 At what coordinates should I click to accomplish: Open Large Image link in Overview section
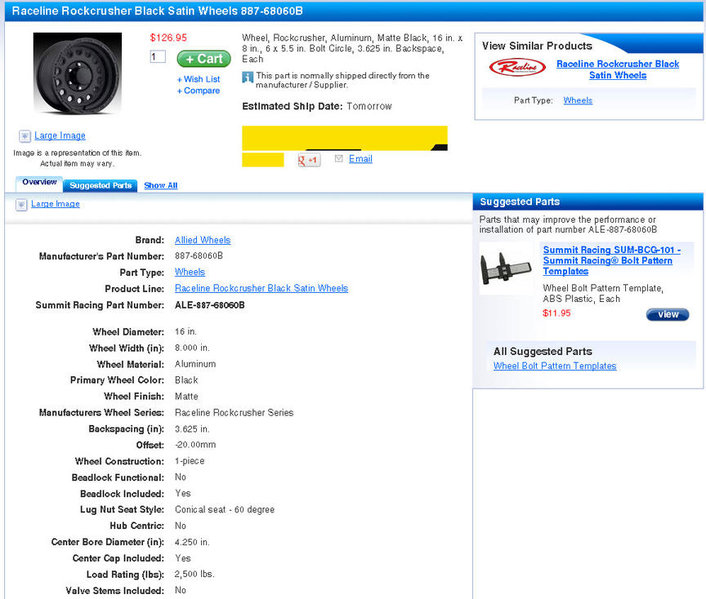click(x=55, y=204)
